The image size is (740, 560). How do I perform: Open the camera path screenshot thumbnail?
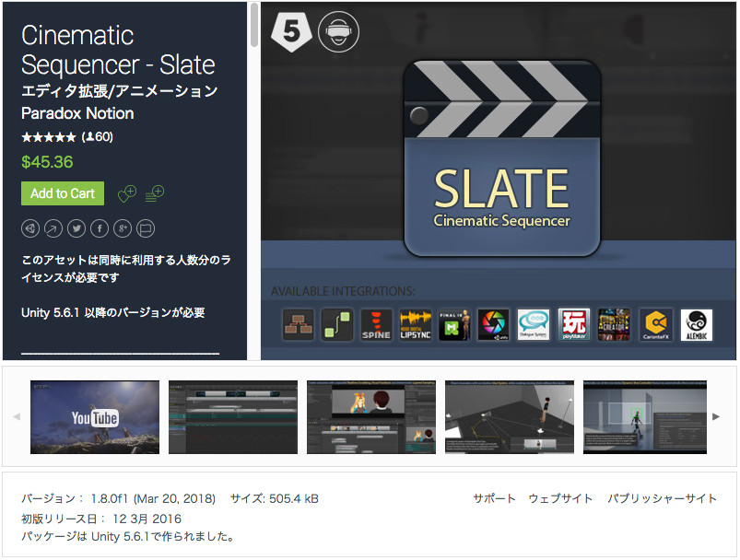tap(510, 417)
